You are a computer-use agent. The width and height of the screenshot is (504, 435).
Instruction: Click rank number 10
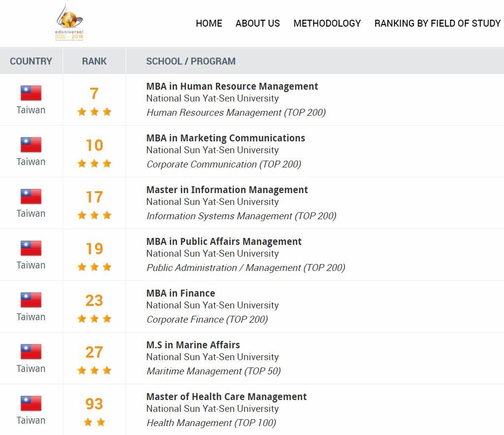[x=94, y=145]
